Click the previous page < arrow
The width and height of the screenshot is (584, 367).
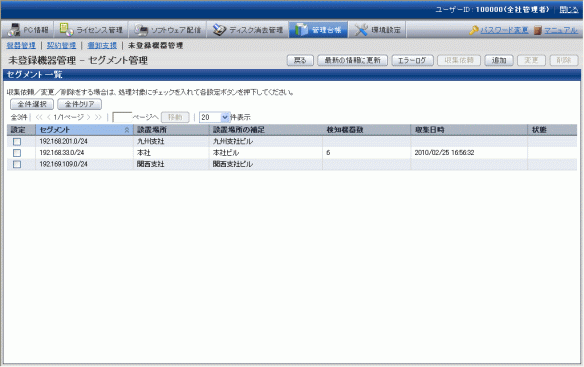click(x=48, y=117)
